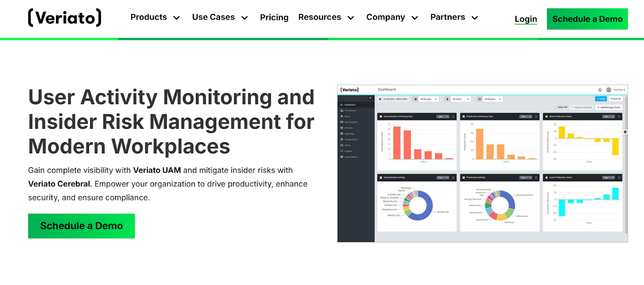This screenshot has height=285, width=644.
Task: Change Bar type on Least Productive Users
Action: click(609, 178)
